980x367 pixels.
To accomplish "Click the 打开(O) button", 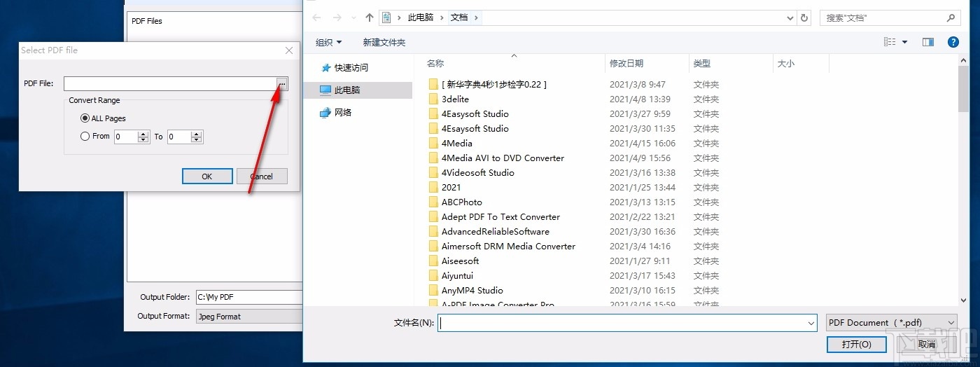I will coord(857,345).
